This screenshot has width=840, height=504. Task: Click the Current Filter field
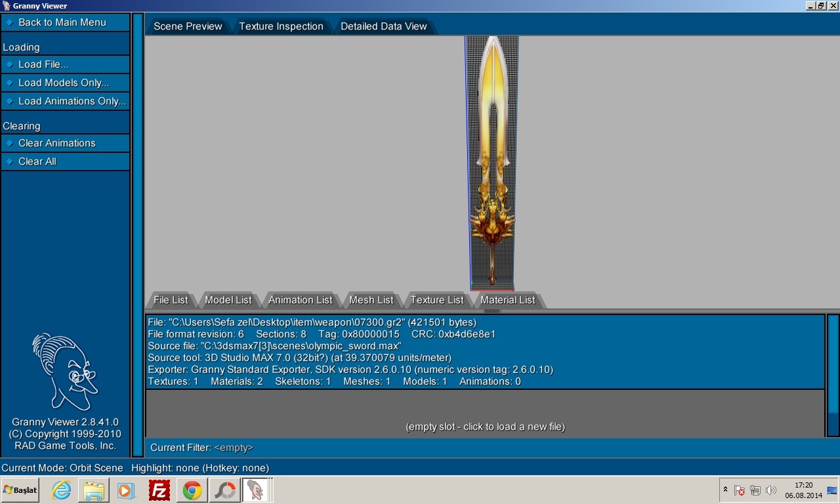click(x=485, y=448)
